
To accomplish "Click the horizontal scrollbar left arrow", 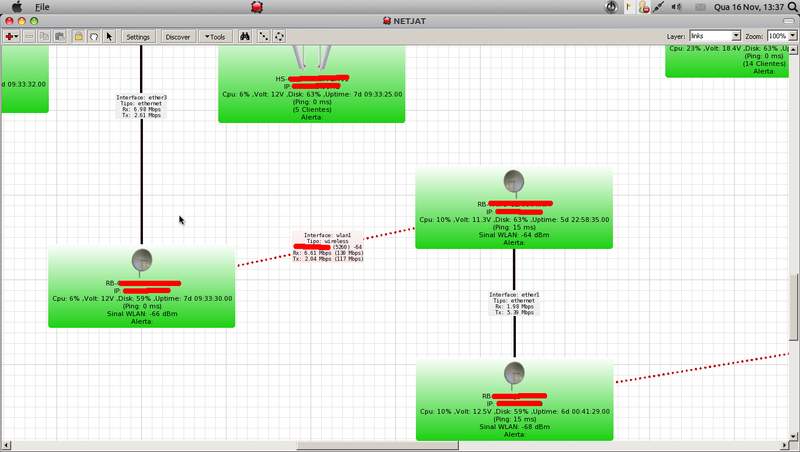I will tap(6, 446).
